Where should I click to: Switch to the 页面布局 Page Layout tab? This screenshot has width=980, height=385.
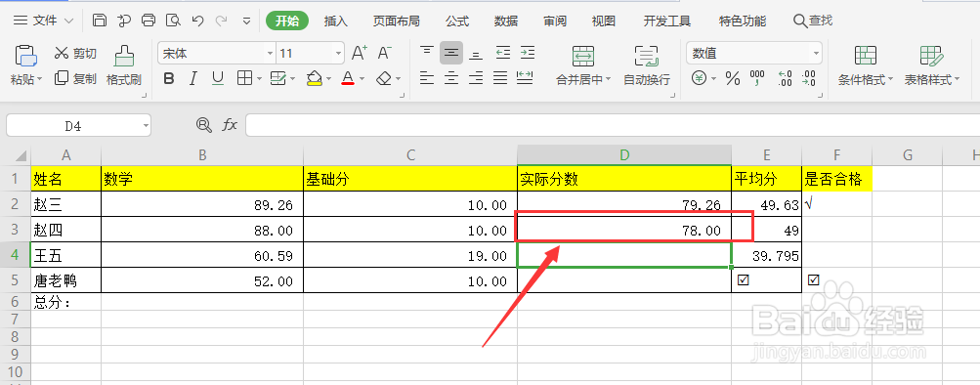click(x=397, y=21)
